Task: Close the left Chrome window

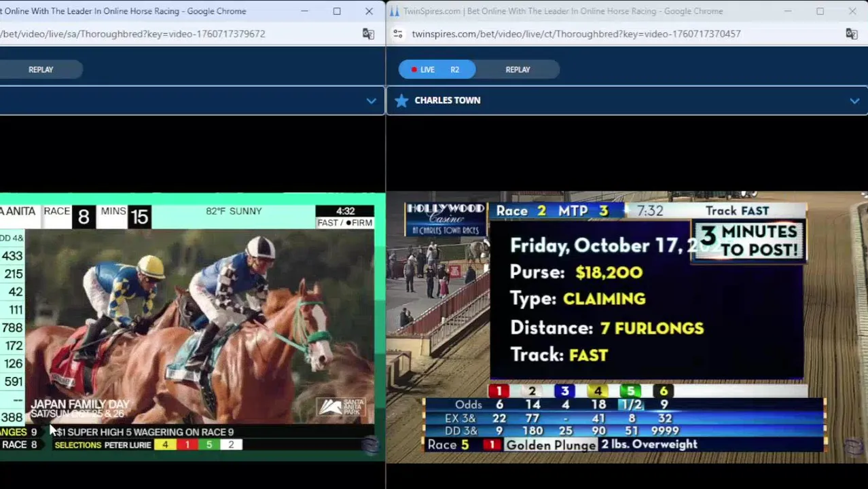Action: (369, 11)
